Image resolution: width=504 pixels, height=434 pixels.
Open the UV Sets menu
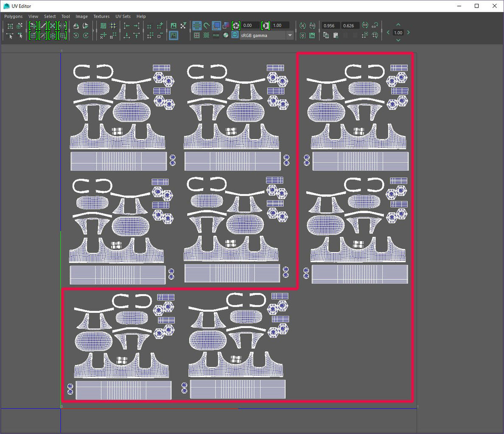[x=123, y=17]
